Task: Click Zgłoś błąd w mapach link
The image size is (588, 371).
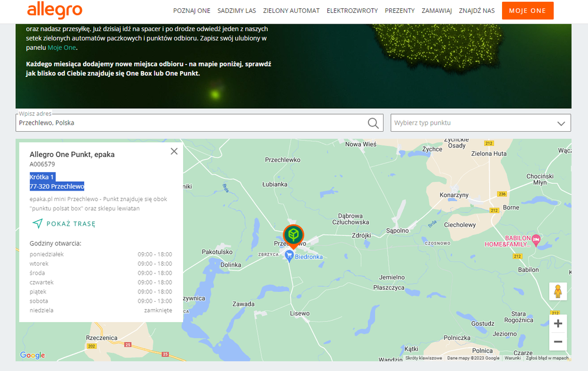Action: [x=547, y=358]
